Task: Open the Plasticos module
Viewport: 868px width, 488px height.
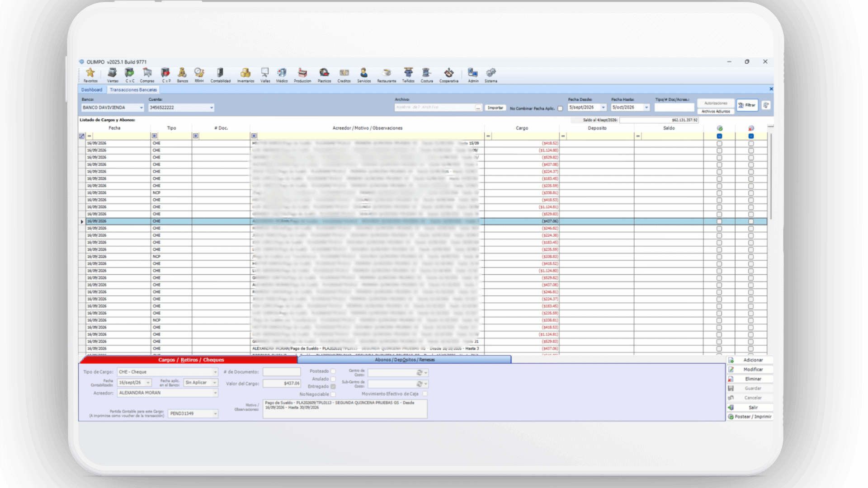Action: coord(324,75)
